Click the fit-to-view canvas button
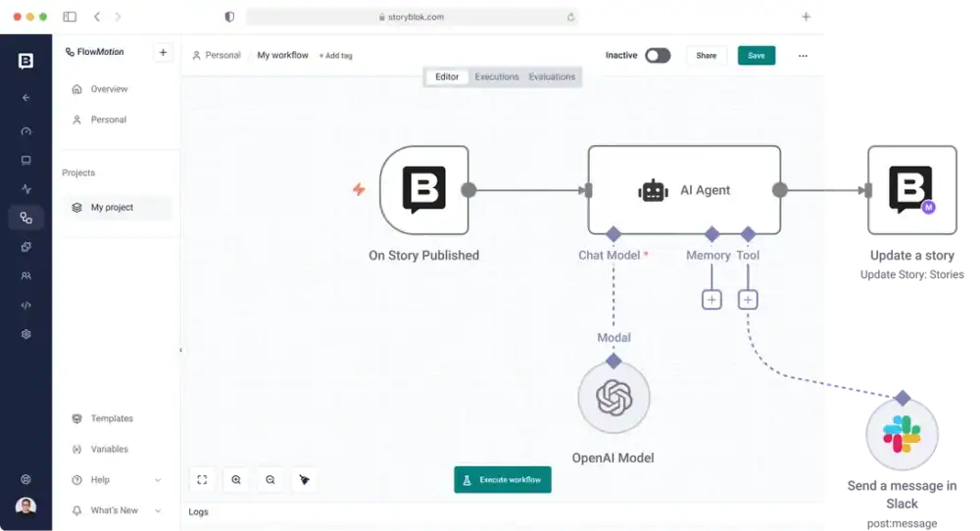980x531 pixels. pyautogui.click(x=202, y=480)
